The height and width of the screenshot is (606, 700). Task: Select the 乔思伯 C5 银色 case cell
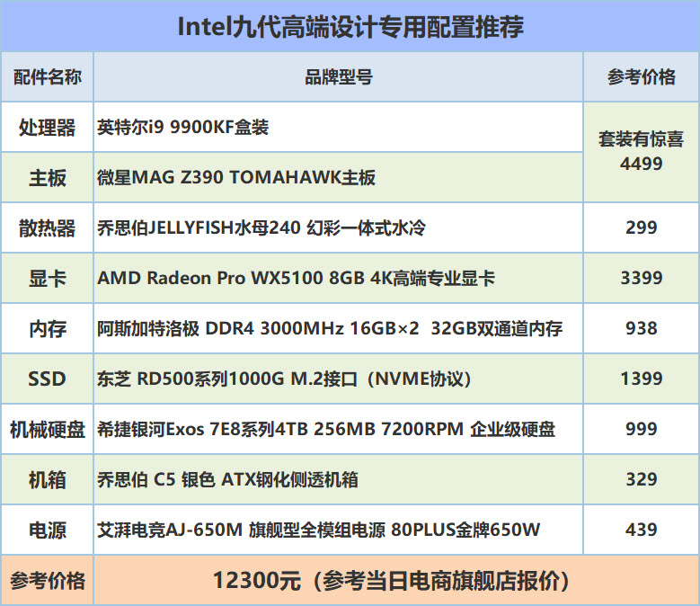coord(339,479)
